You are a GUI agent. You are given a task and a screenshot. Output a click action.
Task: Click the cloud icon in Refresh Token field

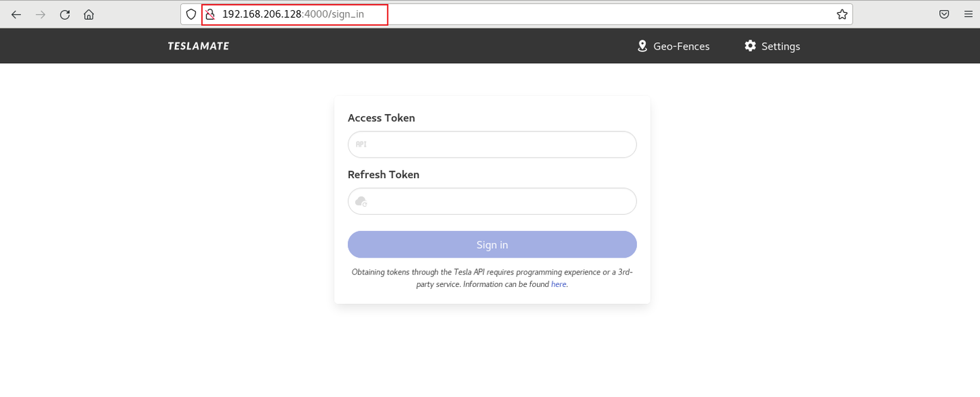click(x=361, y=201)
